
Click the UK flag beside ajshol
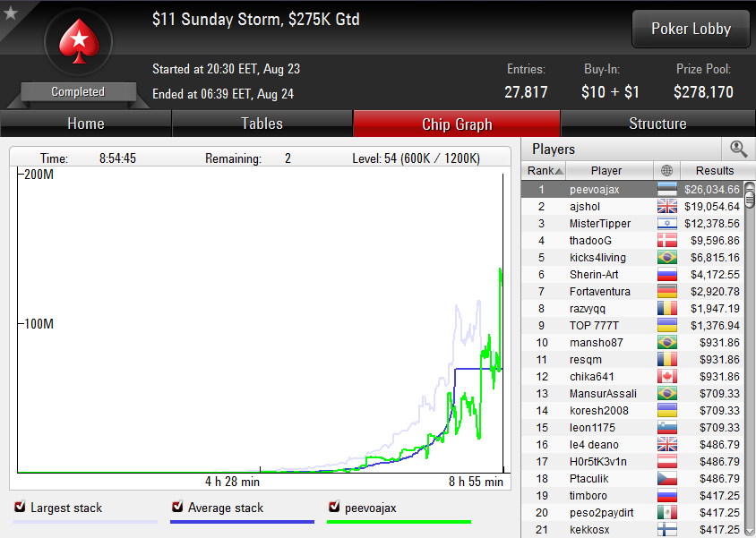tap(667, 206)
